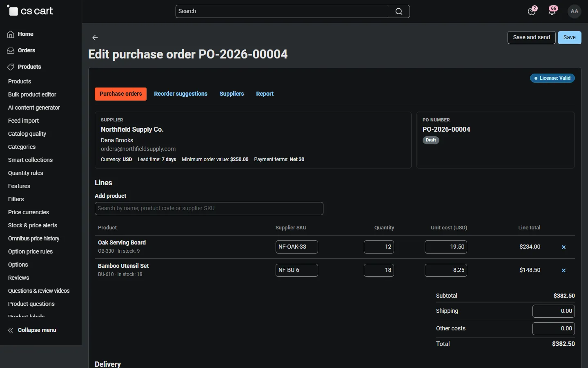Click the Draft status badge

[x=431, y=140]
